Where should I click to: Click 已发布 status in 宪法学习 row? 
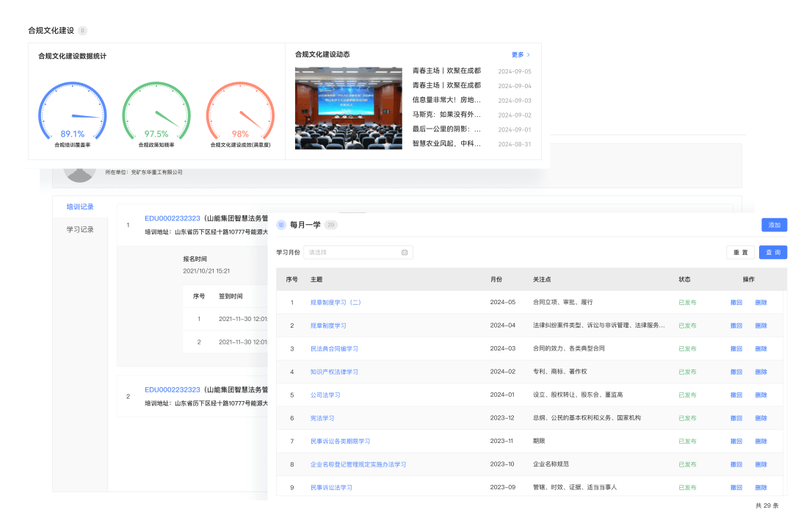click(687, 418)
